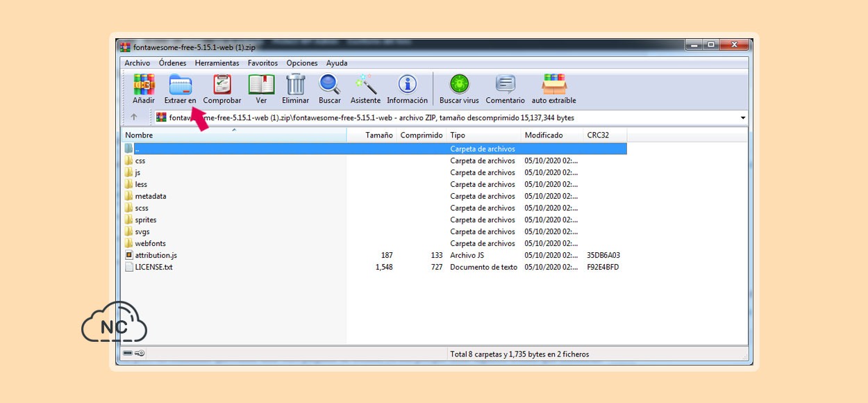Screen dimensions: 868x403
Task: Click the size value '1,548'
Action: [384, 267]
